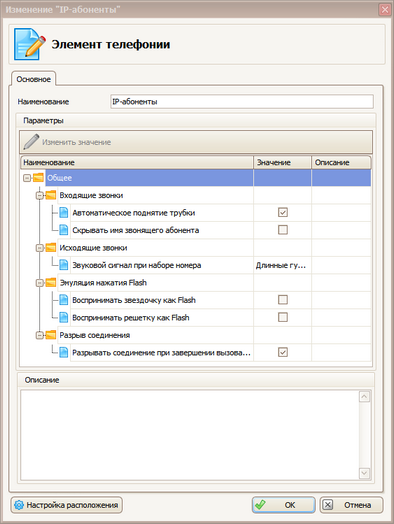Screen dimensions: 394x524
Task: Select Скрывать имя звонящего абонента row
Action: pyautogui.click(x=196, y=230)
